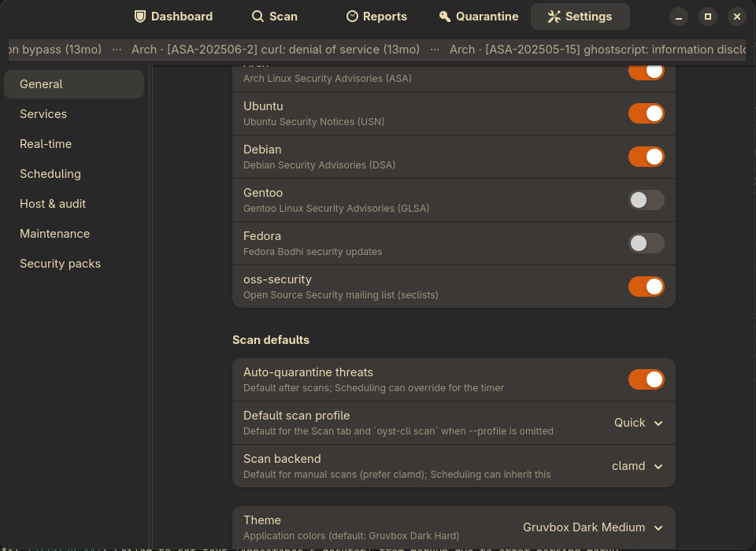Disable the Debian Security Advisories switch
Viewport: 756px width, 551px height.
[646, 157]
